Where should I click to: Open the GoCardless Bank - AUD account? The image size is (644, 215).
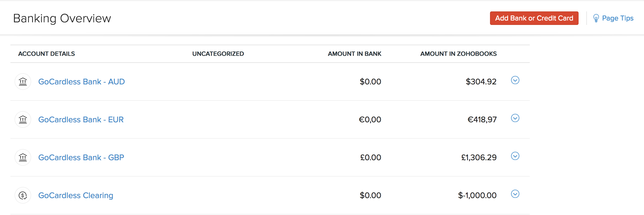pos(82,82)
